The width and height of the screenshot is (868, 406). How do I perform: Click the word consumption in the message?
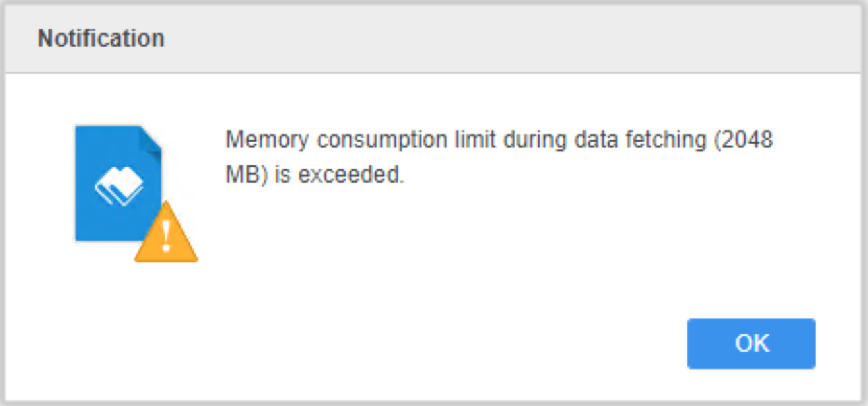pyautogui.click(x=382, y=141)
